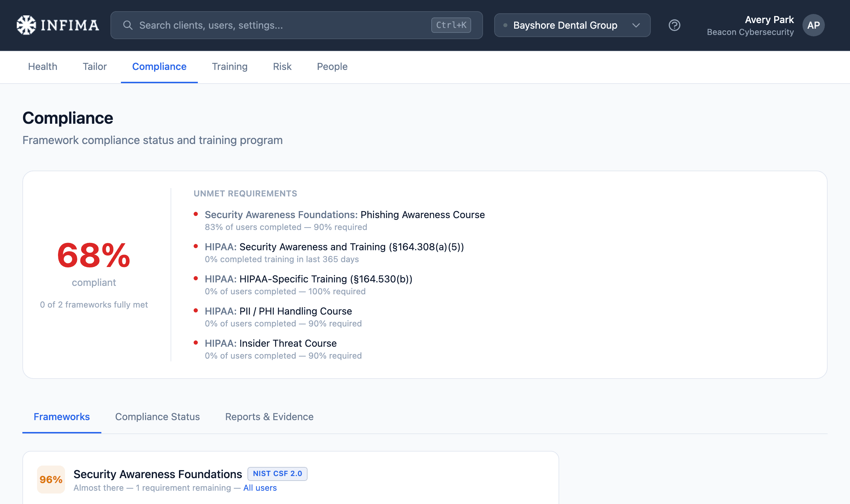This screenshot has width=850, height=504.
Task: Switch to the Compliance Status sub-tab
Action: (157, 417)
